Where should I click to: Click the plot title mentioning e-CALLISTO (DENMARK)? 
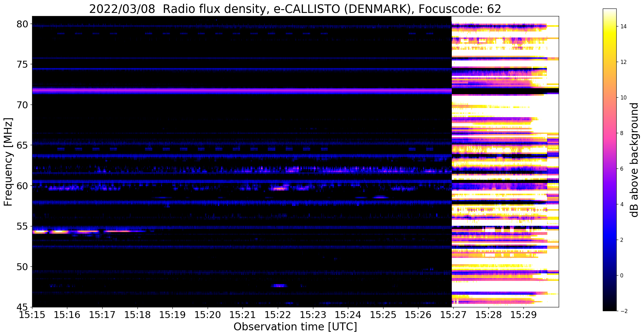click(295, 9)
